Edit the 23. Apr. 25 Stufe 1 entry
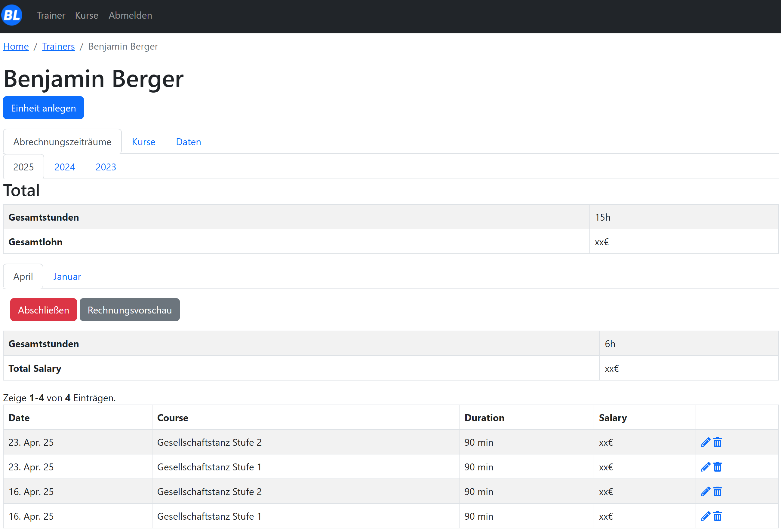The image size is (781, 532). (x=706, y=467)
